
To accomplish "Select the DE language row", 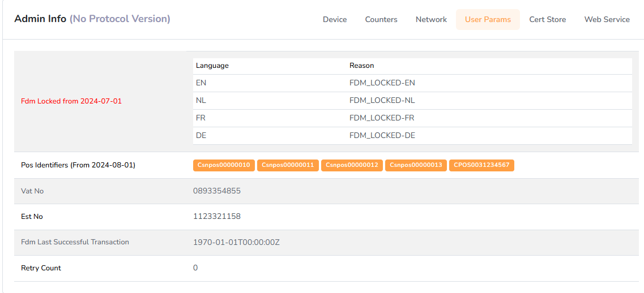I will coord(202,136).
